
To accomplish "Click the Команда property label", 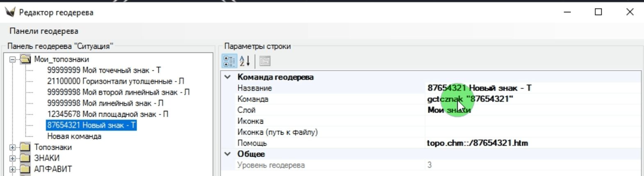I will pos(253,99).
